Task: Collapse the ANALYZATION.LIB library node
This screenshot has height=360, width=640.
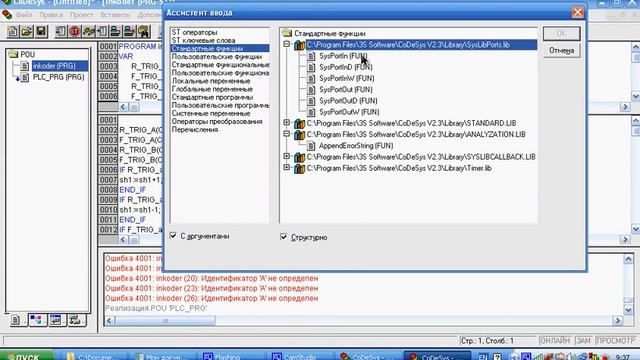Action: click(x=287, y=134)
